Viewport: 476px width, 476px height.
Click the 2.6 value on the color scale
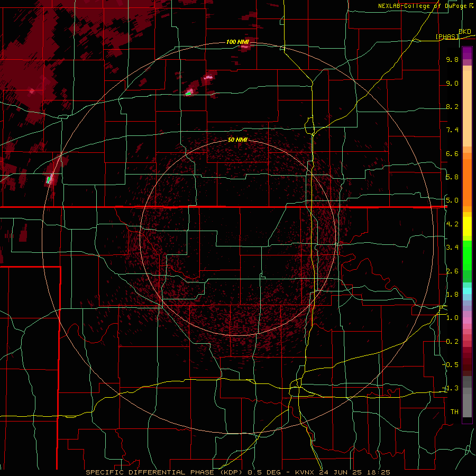(452, 271)
